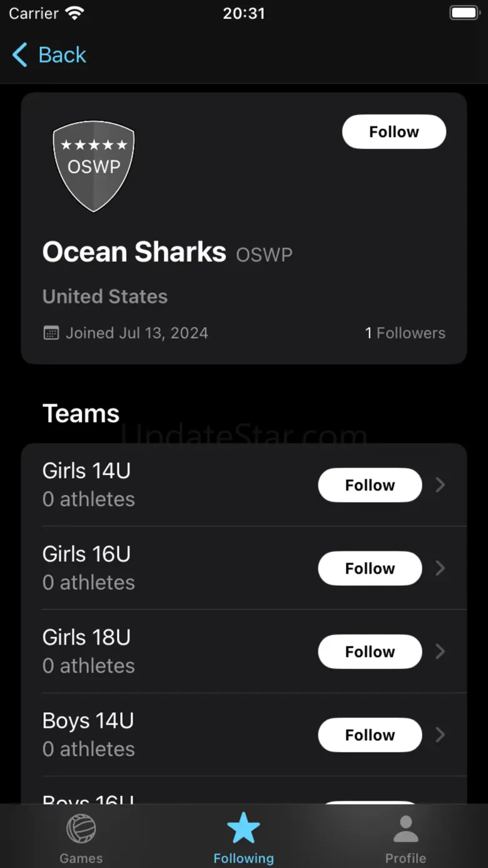View the 1 Followers count

coord(405,333)
